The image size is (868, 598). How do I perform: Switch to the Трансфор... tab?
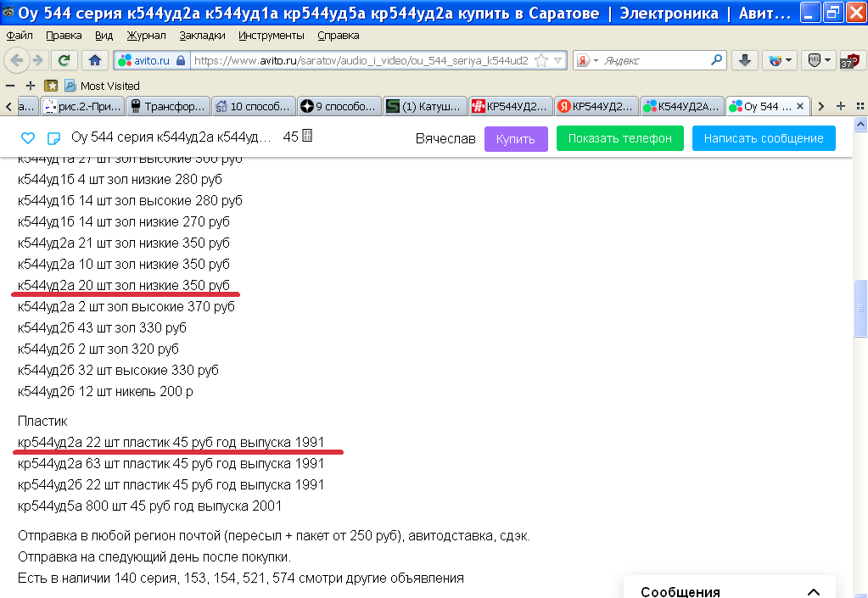[x=168, y=106]
